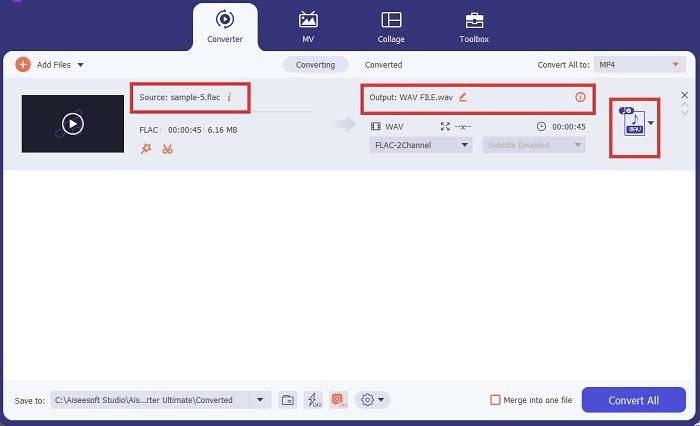Enable Merge into one file checkbox

pyautogui.click(x=495, y=400)
